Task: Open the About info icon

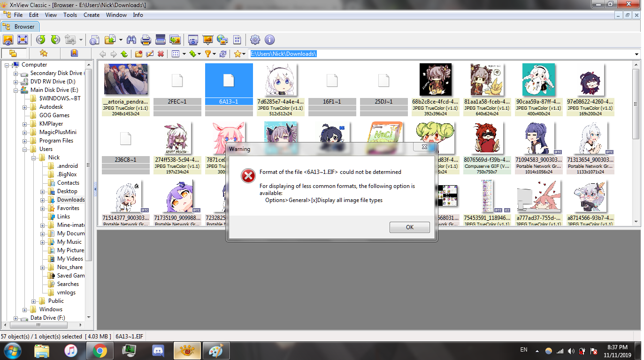Action: [269, 40]
